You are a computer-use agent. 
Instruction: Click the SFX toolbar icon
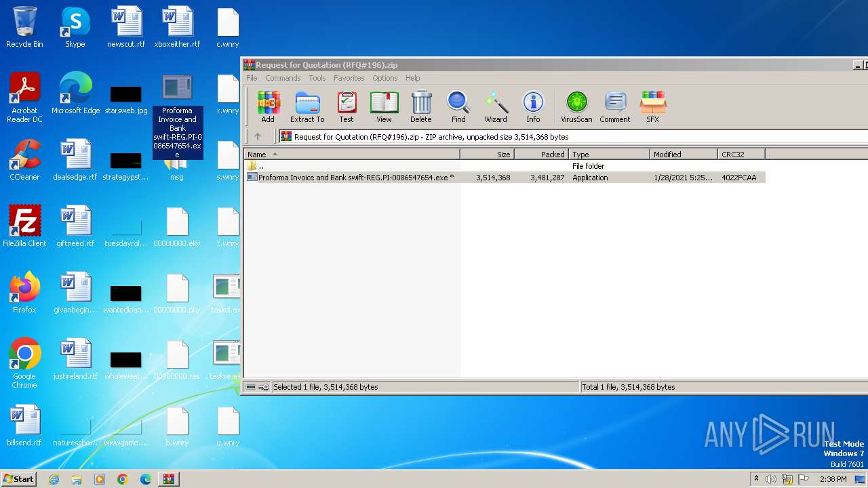(x=653, y=107)
